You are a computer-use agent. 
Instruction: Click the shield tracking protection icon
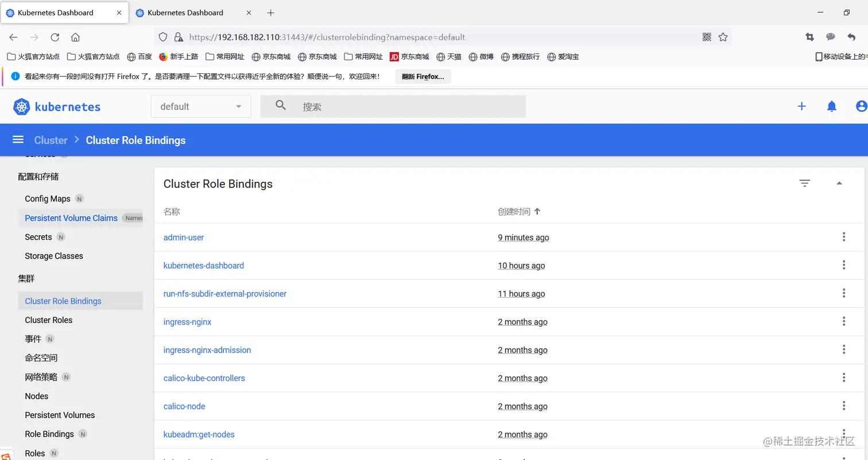(x=163, y=37)
